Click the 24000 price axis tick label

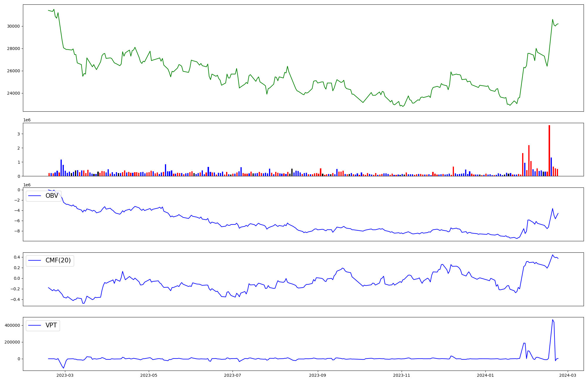13,93
